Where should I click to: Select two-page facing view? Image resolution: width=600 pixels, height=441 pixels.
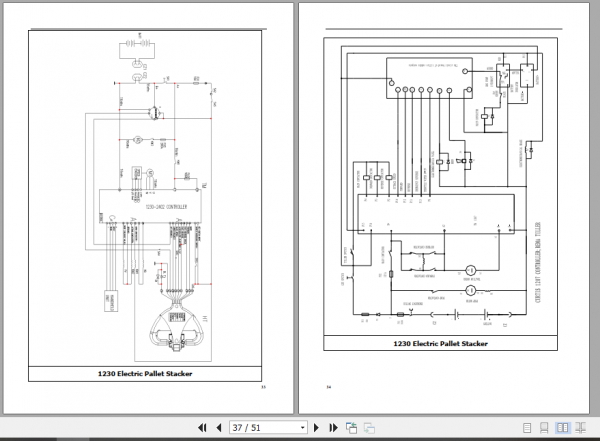coord(562,428)
